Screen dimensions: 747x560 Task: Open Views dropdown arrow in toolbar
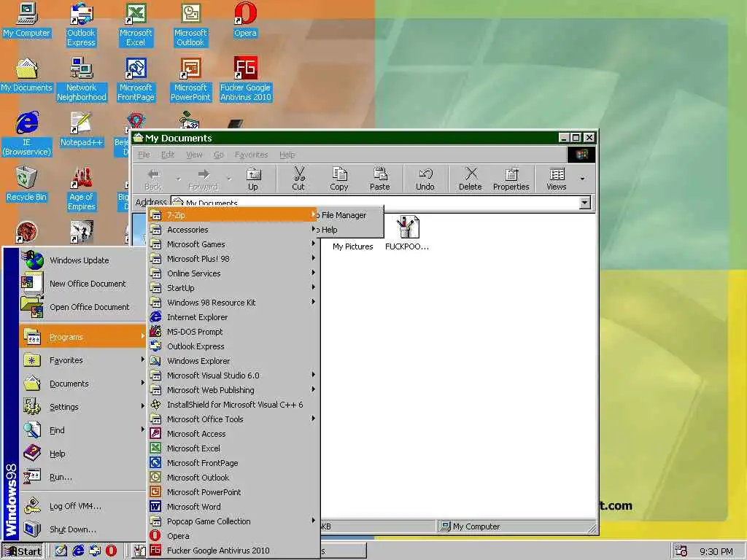click(582, 179)
